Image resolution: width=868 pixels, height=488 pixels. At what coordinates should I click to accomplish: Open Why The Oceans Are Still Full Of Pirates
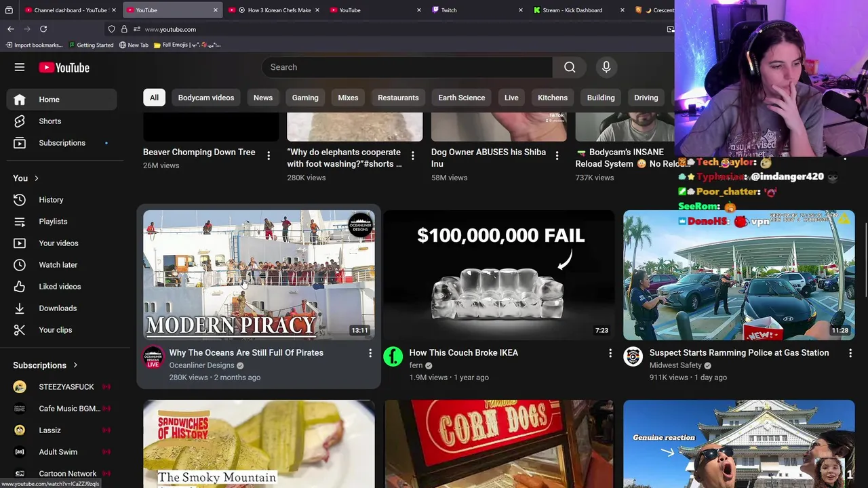point(246,352)
